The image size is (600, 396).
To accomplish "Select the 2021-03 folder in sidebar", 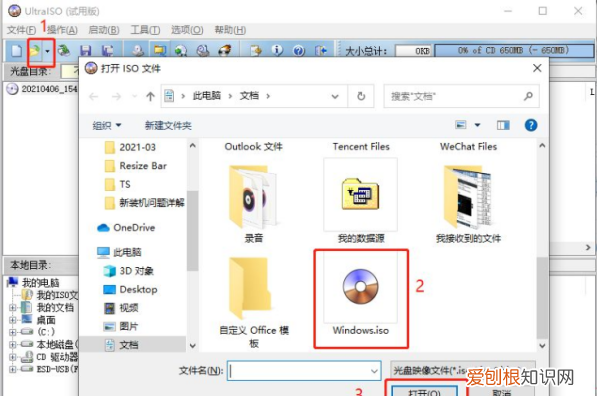I will point(130,147).
